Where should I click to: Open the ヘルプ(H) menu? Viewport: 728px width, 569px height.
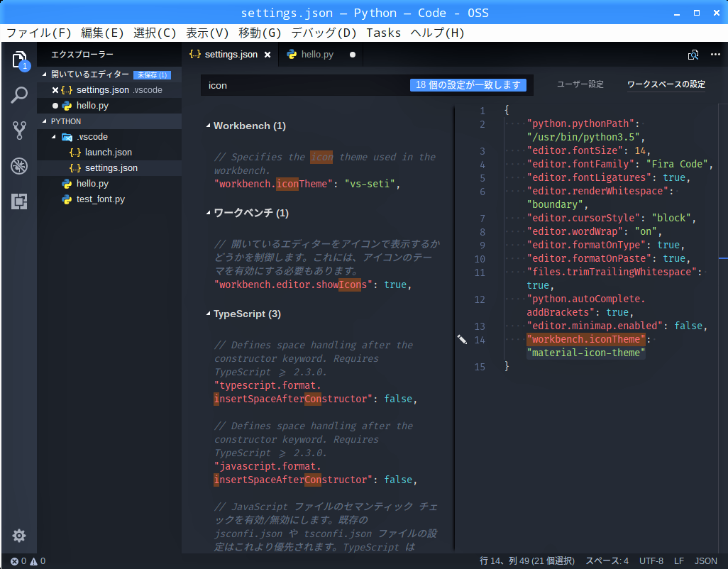coord(437,33)
